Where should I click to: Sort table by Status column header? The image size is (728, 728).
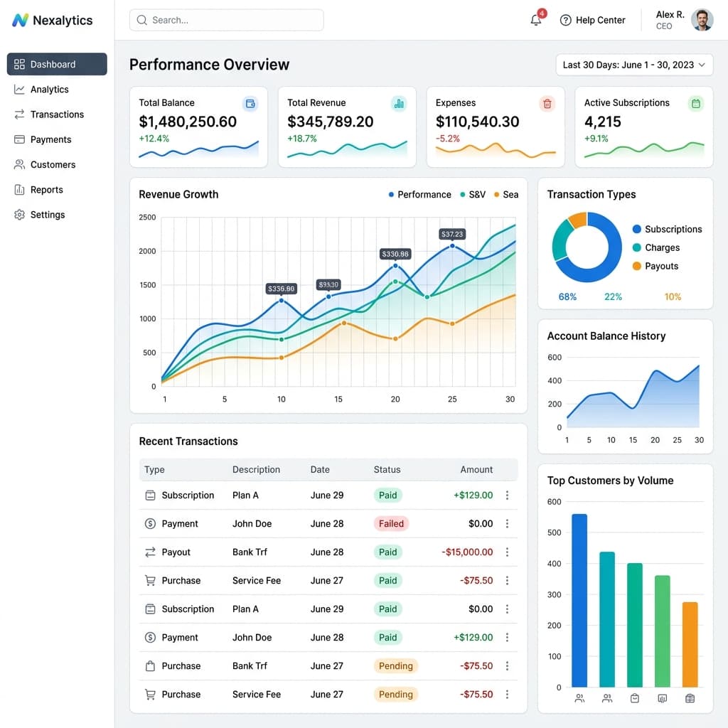[387, 469]
